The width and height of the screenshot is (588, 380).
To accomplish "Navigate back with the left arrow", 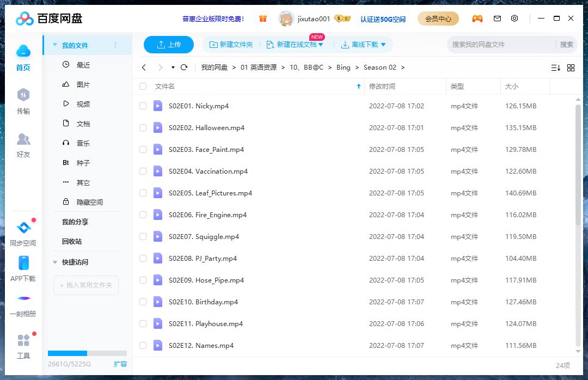I will (144, 68).
